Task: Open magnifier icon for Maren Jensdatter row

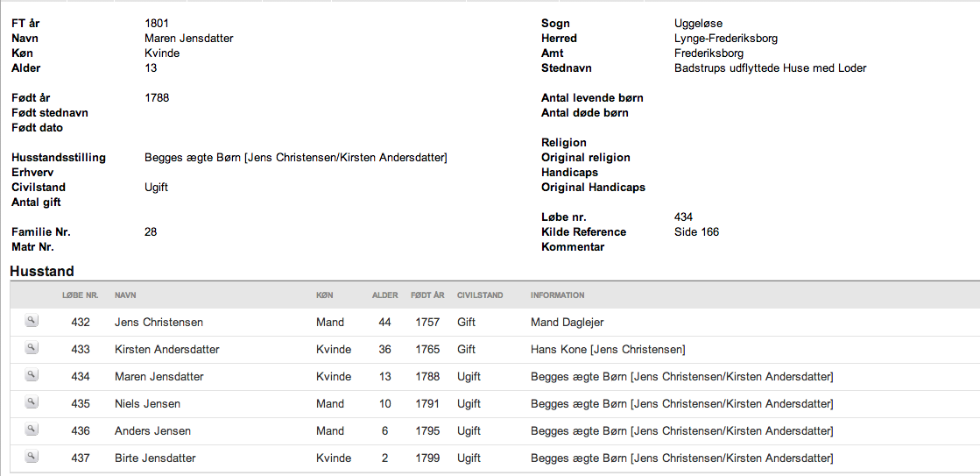Action: pos(32,375)
